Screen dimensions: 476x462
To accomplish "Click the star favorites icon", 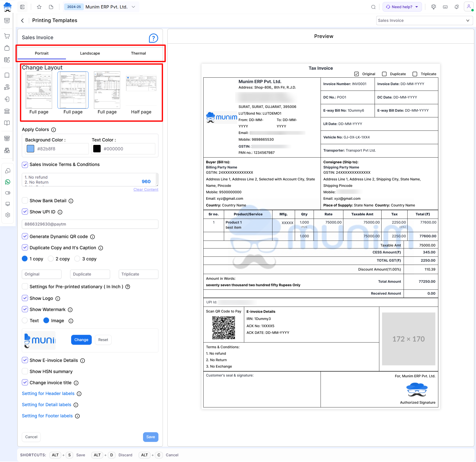I will tap(39, 7).
